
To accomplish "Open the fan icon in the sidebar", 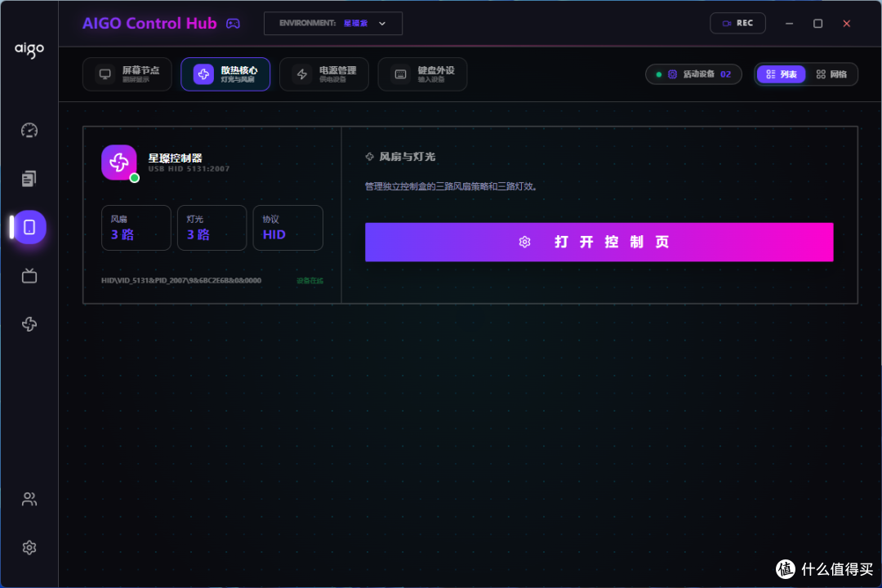I will pyautogui.click(x=29, y=324).
